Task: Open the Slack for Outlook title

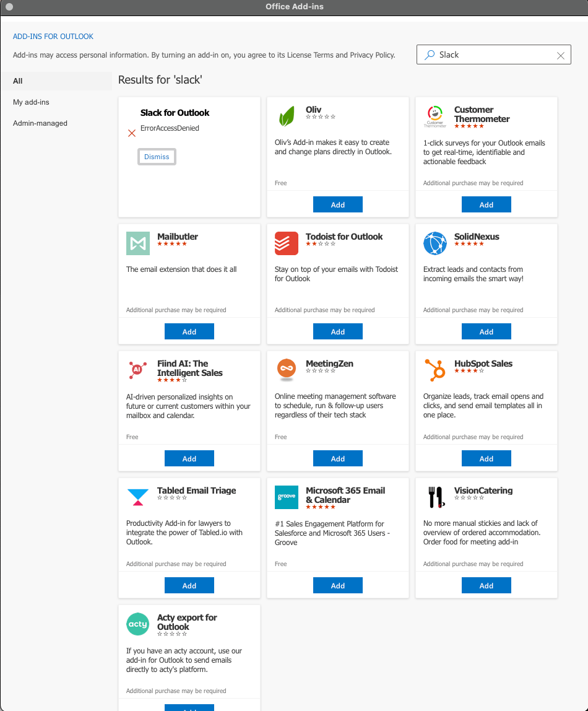Action: 175,113
